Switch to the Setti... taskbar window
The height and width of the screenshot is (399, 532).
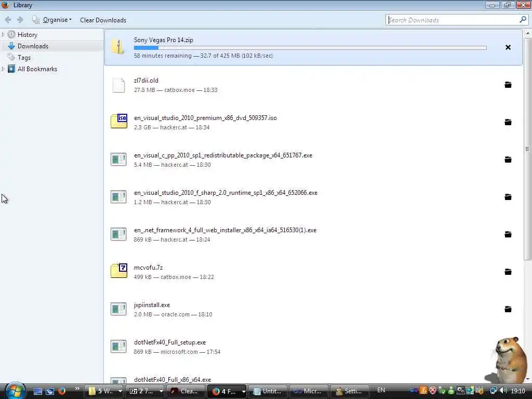350,391
